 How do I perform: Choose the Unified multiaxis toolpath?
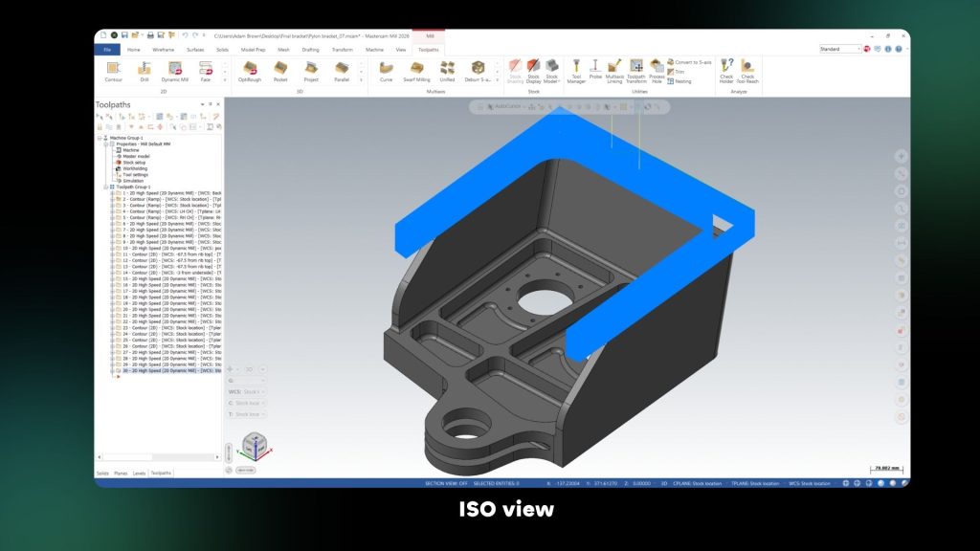[x=448, y=71]
